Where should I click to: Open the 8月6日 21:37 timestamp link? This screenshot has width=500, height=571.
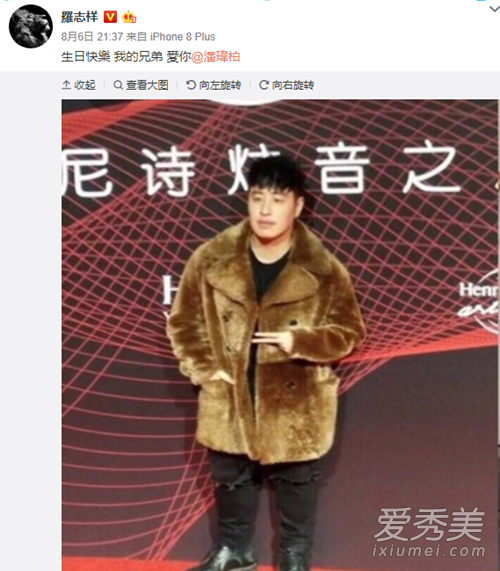tap(92, 37)
